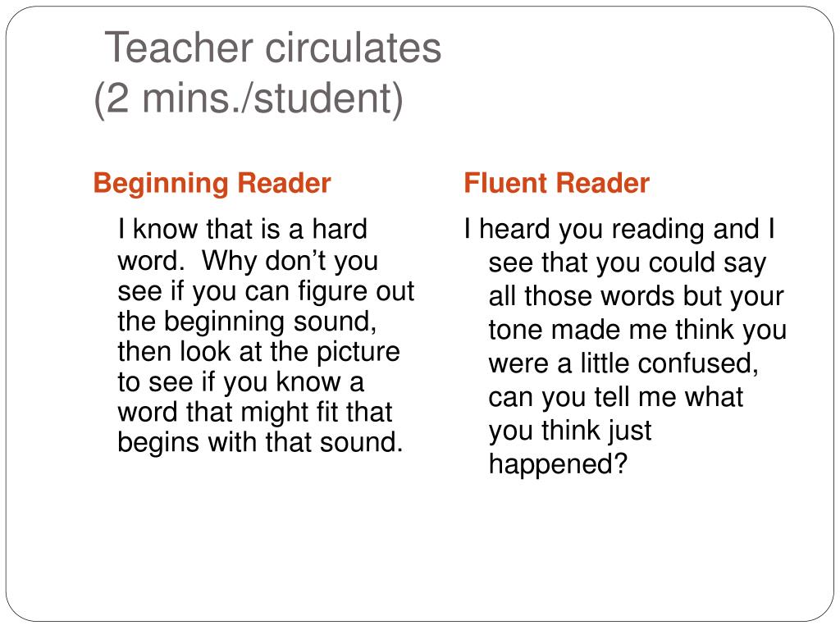Click the line 'see if you can figure out'

click(266, 293)
